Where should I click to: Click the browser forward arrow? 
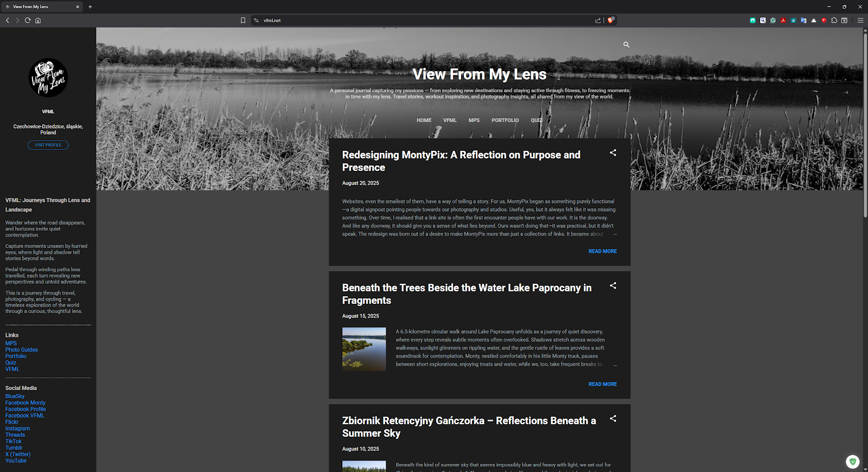tap(17, 21)
